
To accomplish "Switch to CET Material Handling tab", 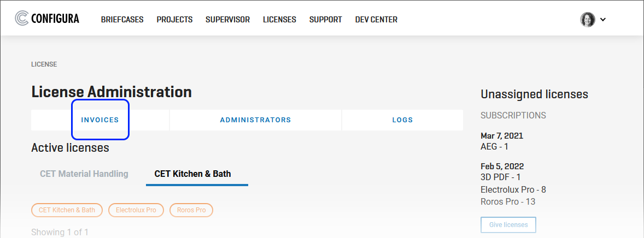I will click(84, 174).
